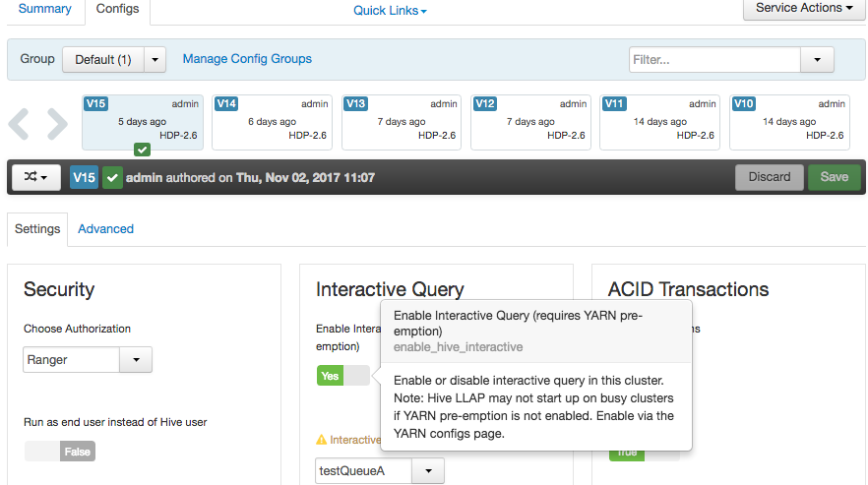Switch to the Summary tab

44,9
